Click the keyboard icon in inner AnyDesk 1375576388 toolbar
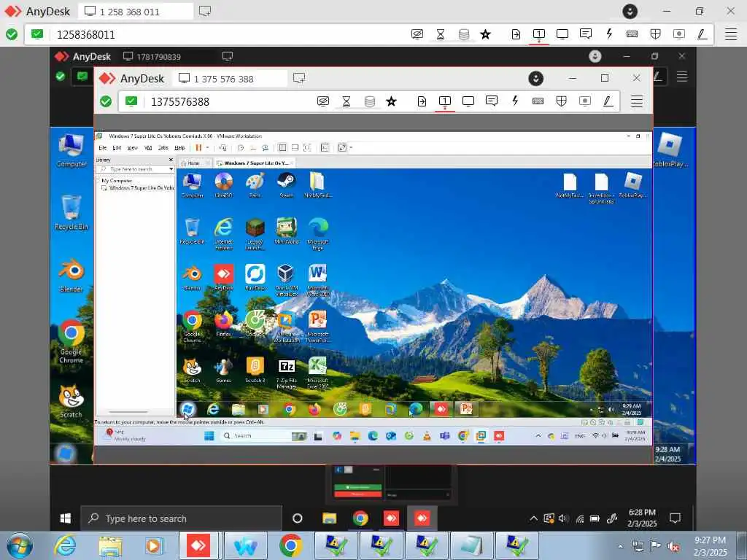 click(x=538, y=101)
